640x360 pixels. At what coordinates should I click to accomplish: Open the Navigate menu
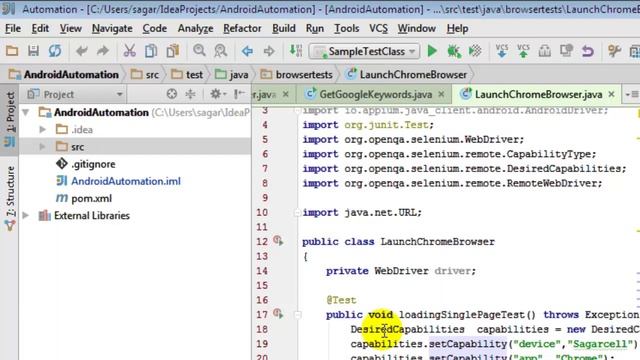(112, 29)
